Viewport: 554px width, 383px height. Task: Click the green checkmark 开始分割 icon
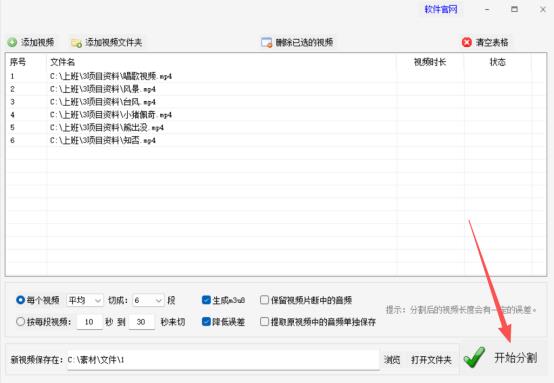pyautogui.click(x=474, y=358)
